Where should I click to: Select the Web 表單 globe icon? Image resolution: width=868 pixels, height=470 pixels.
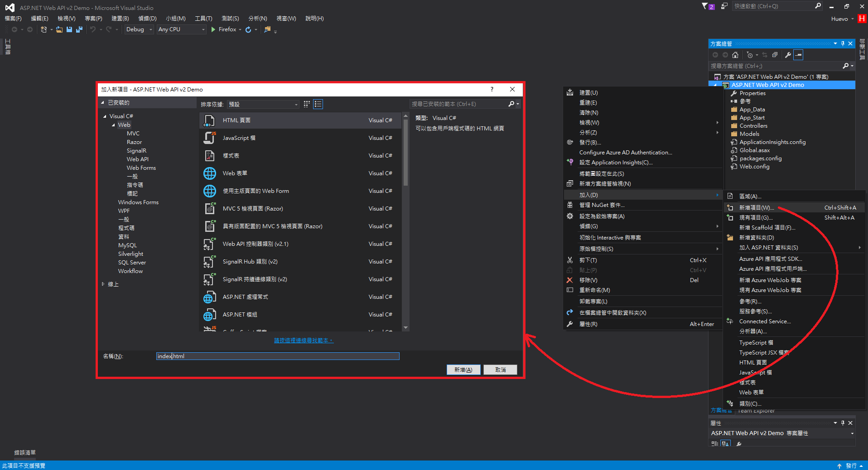tap(210, 173)
